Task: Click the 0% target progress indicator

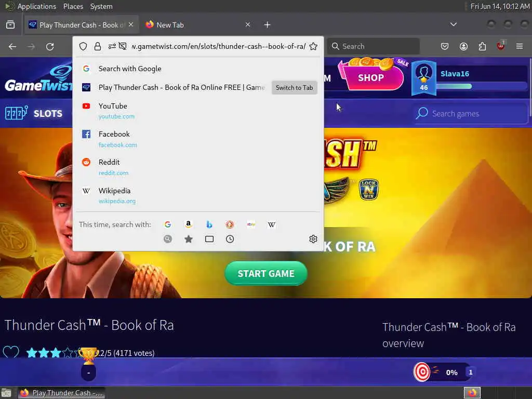Action: pyautogui.click(x=443, y=372)
